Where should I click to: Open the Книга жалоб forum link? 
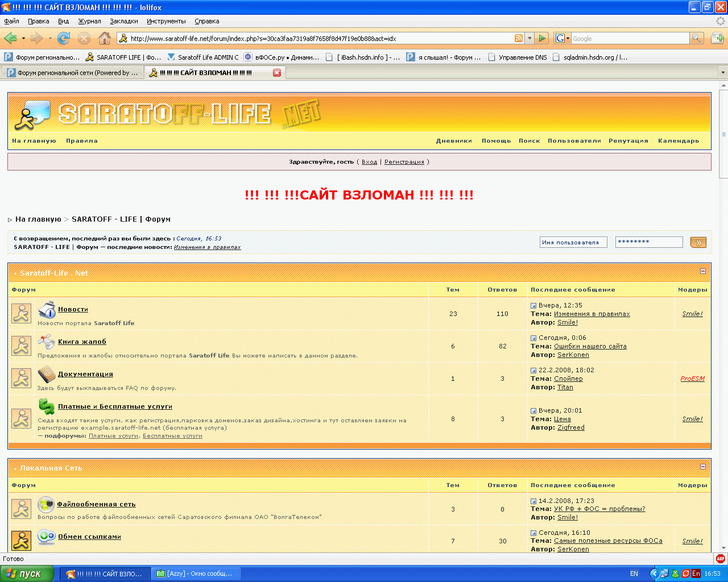point(82,342)
